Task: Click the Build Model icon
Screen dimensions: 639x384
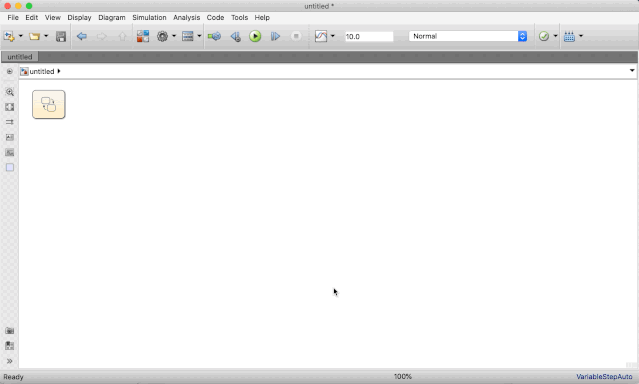Action: [569, 36]
